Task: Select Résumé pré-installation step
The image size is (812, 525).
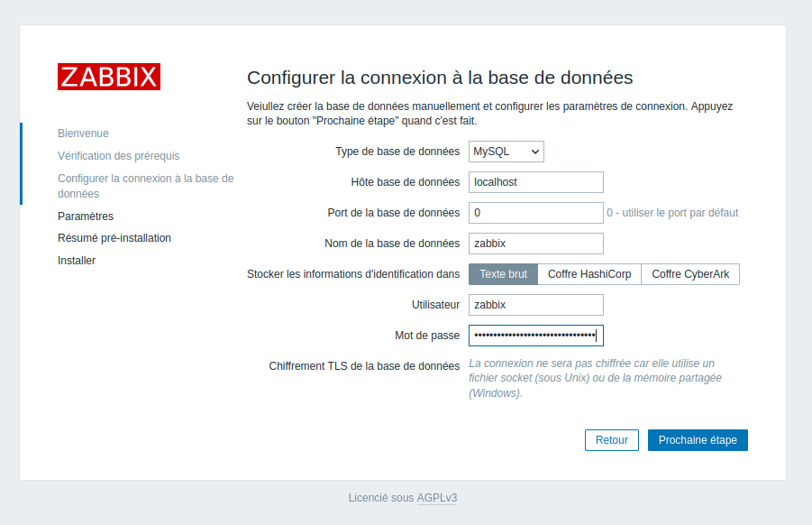Action: [114, 238]
